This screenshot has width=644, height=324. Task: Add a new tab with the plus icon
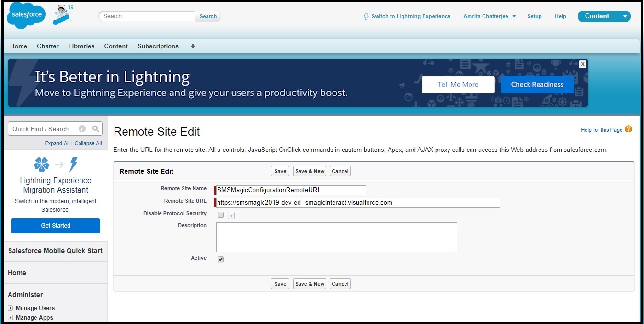click(193, 46)
